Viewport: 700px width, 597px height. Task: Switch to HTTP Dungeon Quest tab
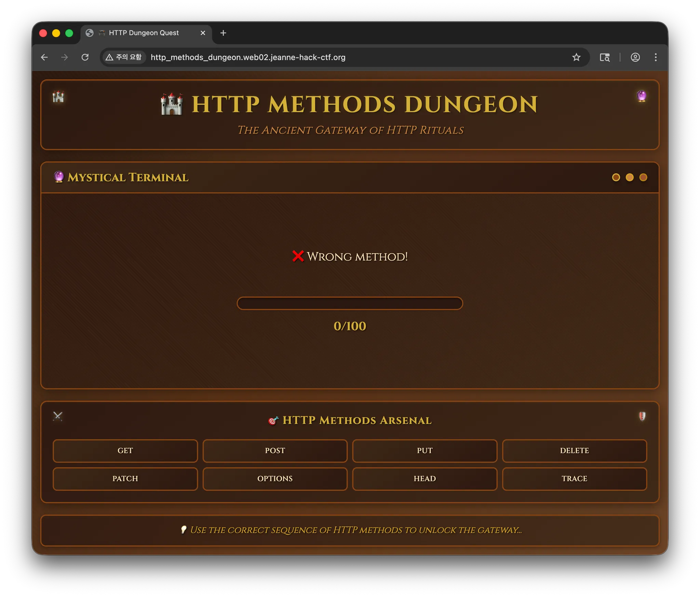144,33
